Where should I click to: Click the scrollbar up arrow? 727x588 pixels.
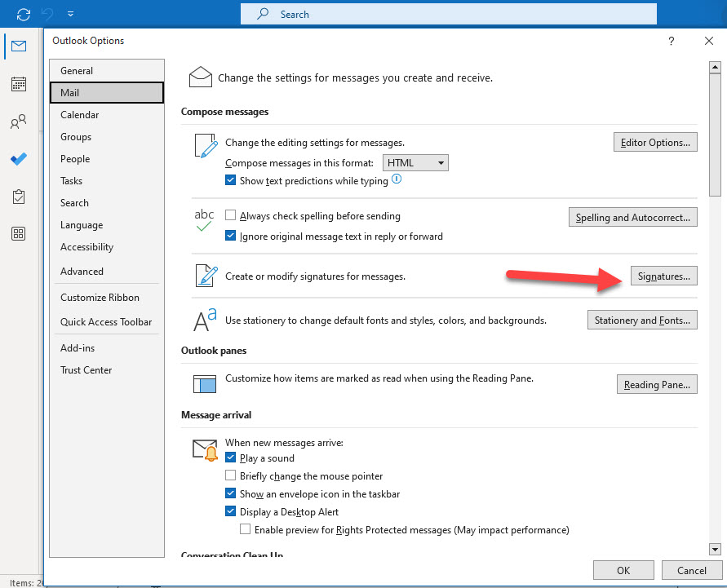point(715,67)
